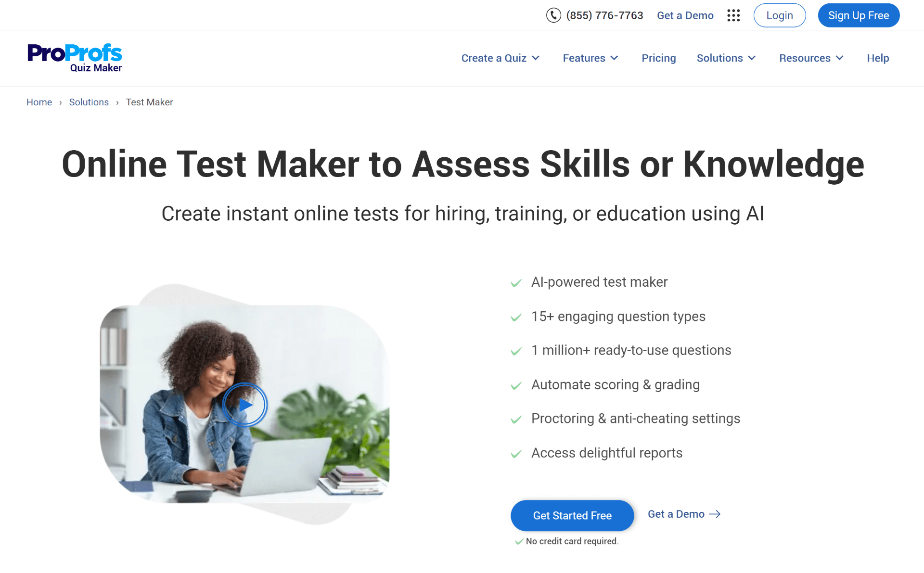The height and width of the screenshot is (573, 924).
Task: Click the checkmark beside AI-powered test maker
Action: pos(516,283)
